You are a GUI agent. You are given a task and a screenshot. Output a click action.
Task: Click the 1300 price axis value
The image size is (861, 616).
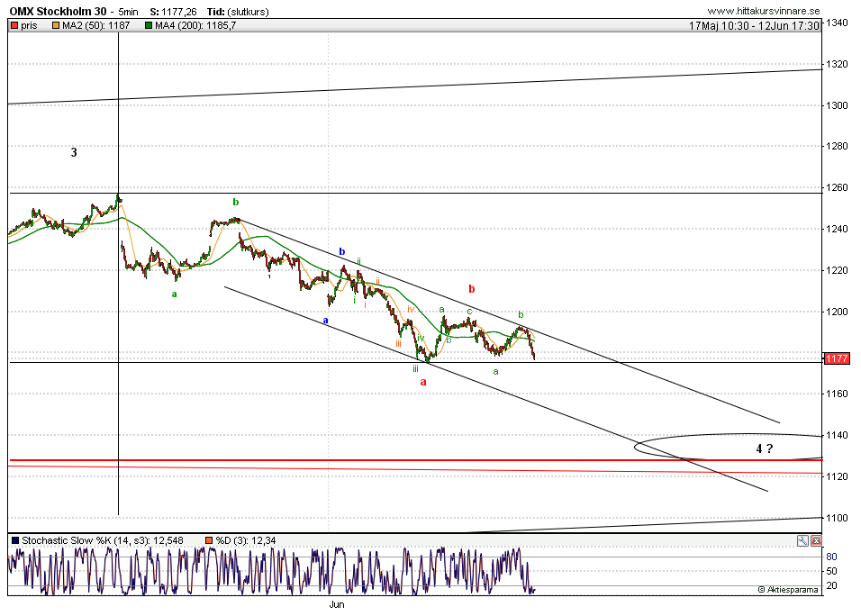pyautogui.click(x=838, y=105)
